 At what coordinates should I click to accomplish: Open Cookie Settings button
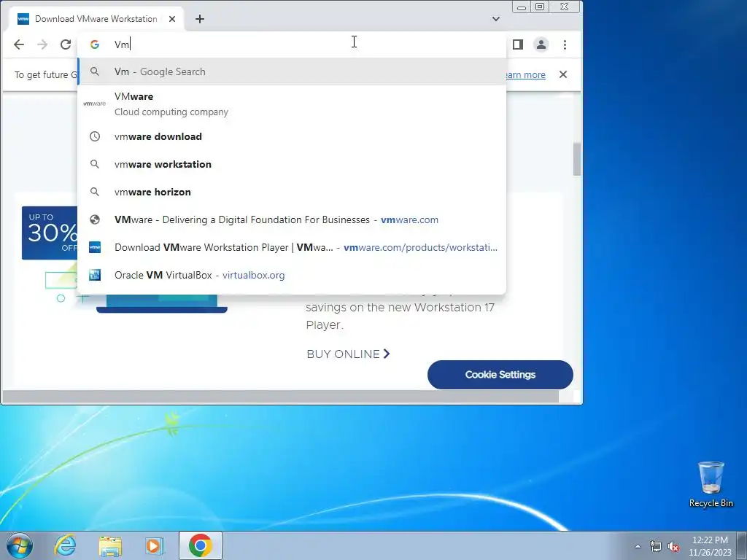(500, 375)
